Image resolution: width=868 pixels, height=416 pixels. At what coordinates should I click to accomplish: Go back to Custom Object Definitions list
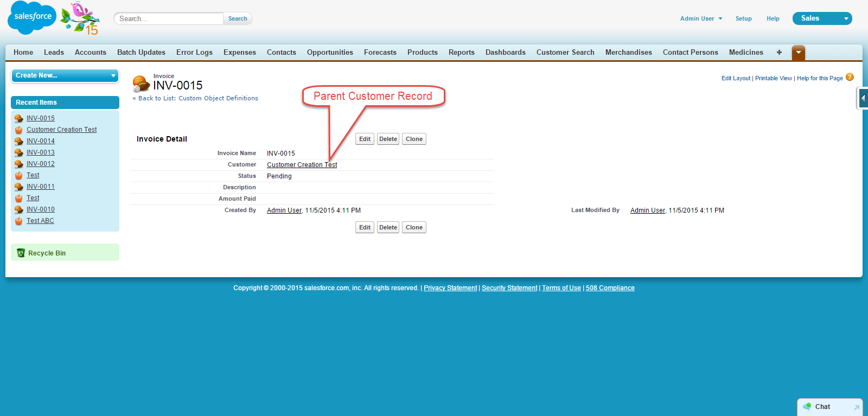click(x=198, y=98)
